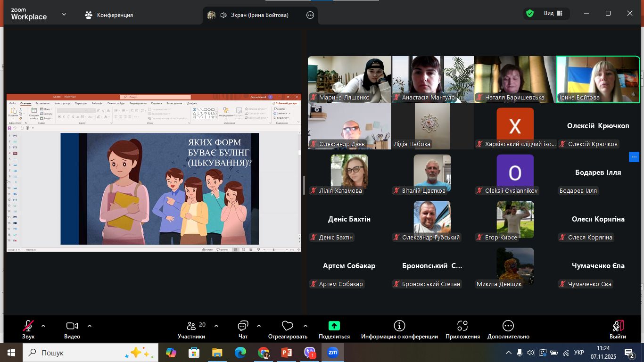Toggle camera with the Видео button
This screenshot has height=362, width=644.
[x=72, y=329]
